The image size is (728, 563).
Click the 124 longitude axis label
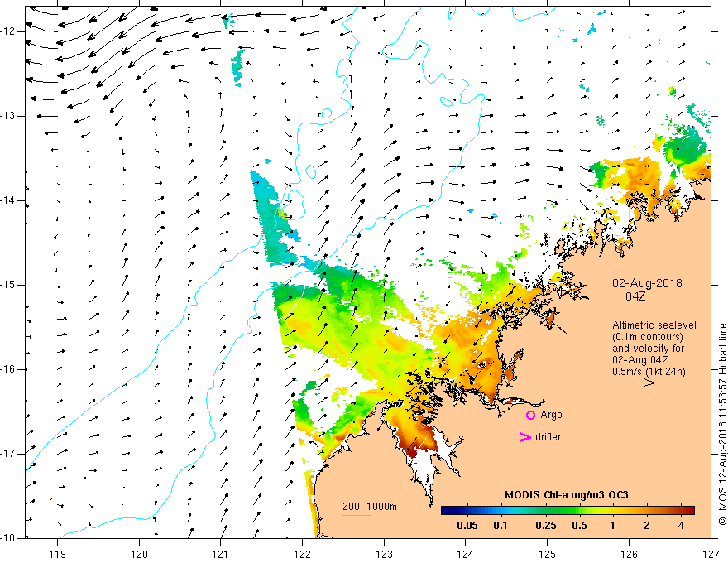tap(466, 554)
